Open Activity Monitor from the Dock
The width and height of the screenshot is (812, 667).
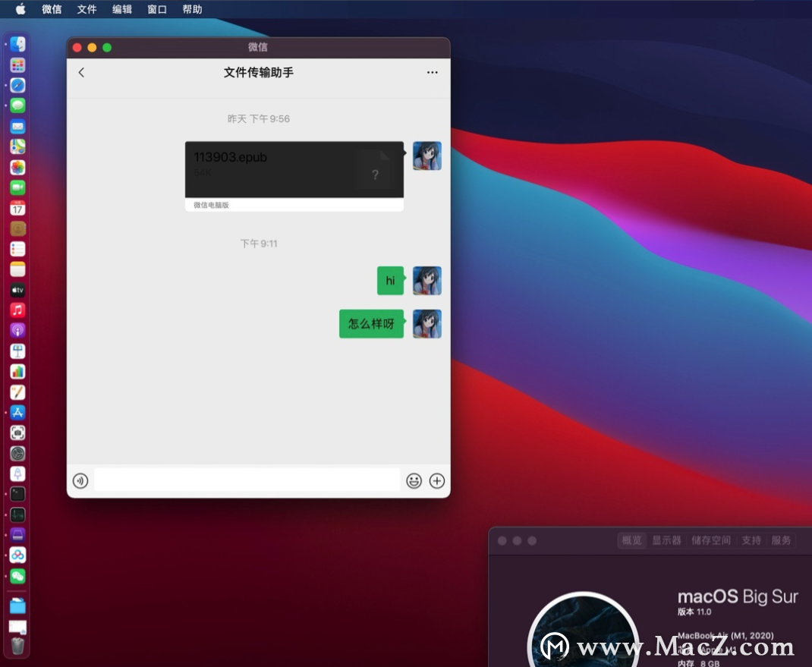(17, 514)
